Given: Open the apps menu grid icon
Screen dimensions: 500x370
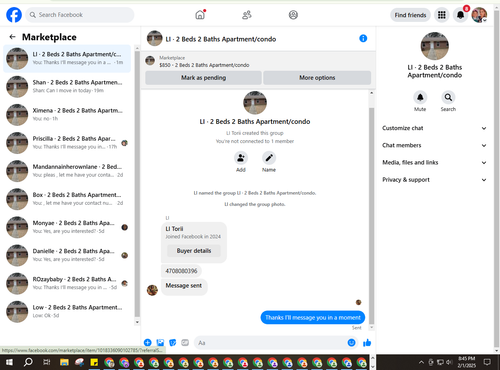Looking at the screenshot, I should (442, 15).
